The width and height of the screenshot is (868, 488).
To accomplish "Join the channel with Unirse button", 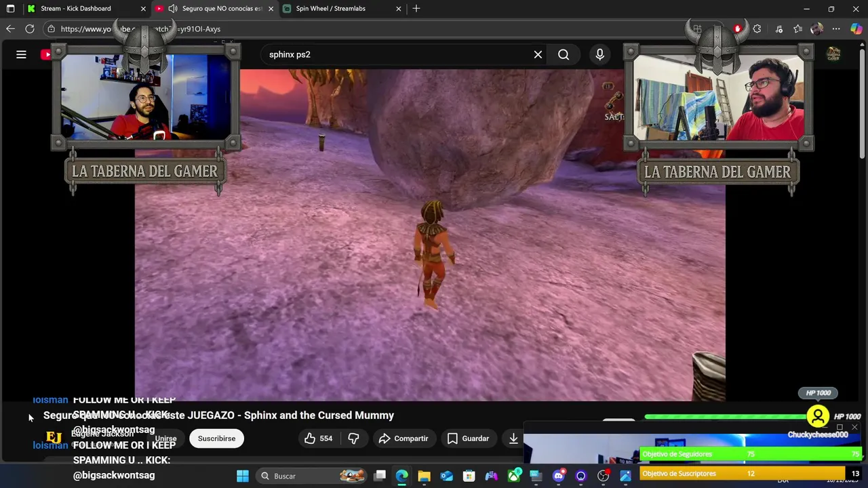I will [x=165, y=439].
